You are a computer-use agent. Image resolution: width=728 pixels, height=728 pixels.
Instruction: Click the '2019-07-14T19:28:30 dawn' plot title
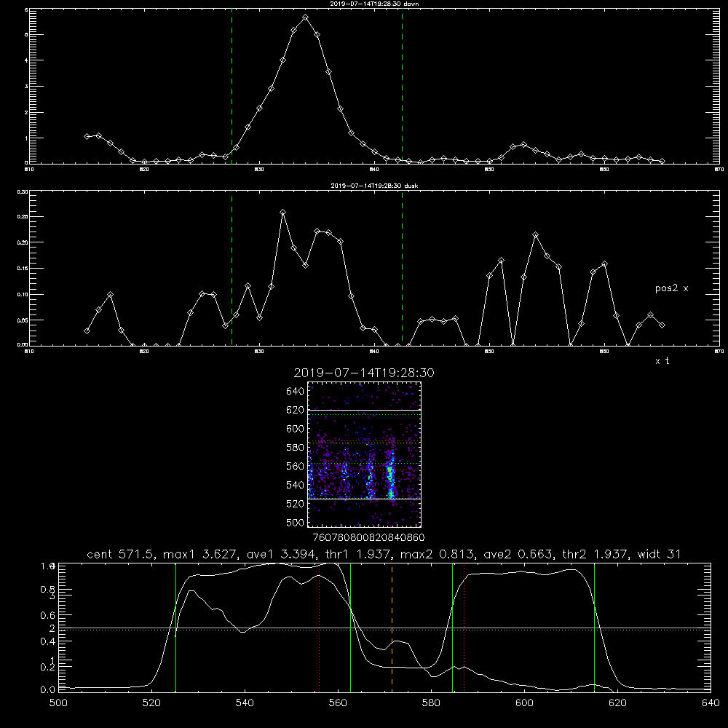pos(374,4)
